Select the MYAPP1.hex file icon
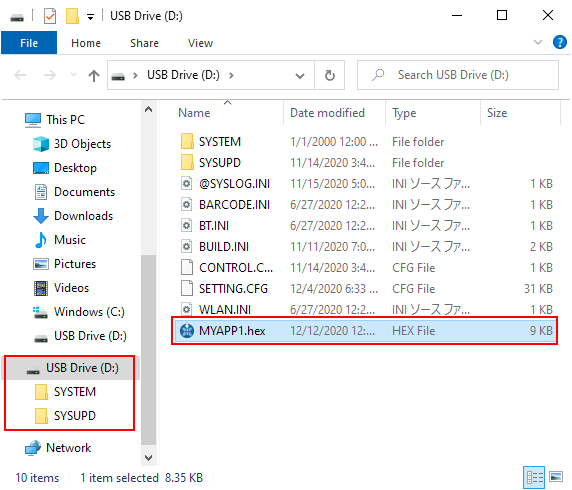The height and width of the screenshot is (490, 572). (187, 331)
